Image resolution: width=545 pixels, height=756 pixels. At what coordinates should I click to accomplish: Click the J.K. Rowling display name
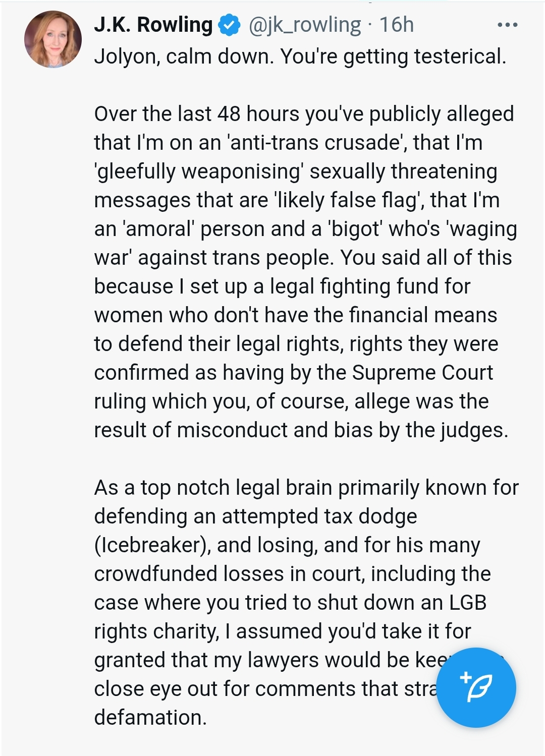pyautogui.click(x=153, y=25)
